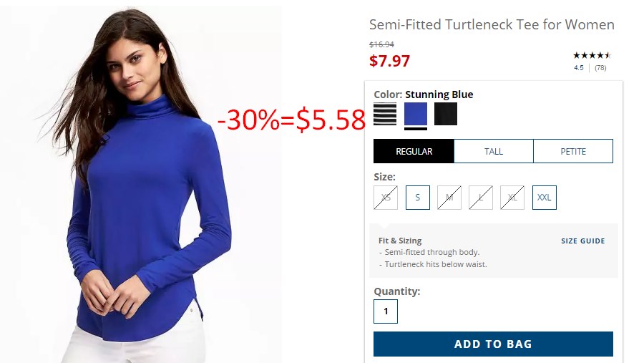Switch to the PETITE fit tab
644x363 pixels.
(x=573, y=151)
